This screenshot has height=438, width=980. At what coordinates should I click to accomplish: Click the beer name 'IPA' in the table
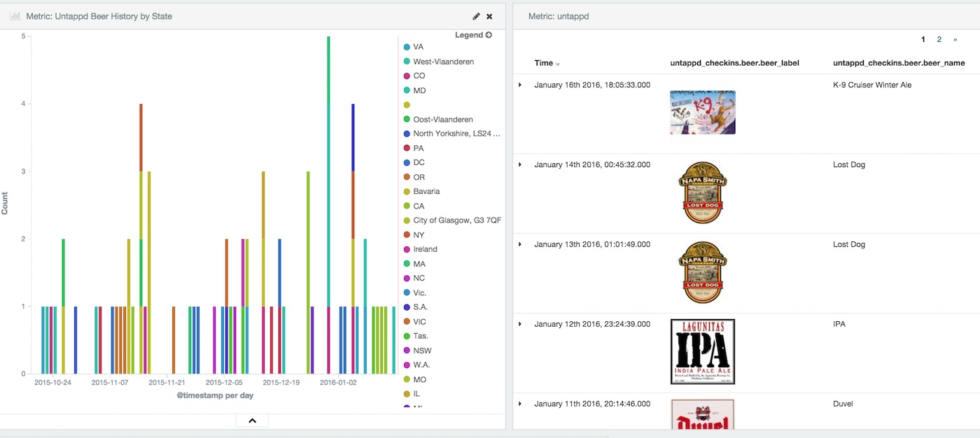coord(839,324)
